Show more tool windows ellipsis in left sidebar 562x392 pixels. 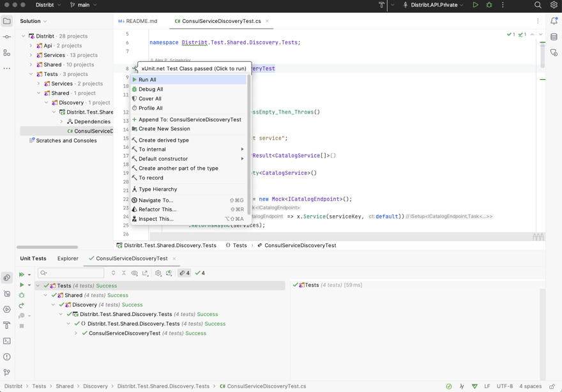[7, 68]
